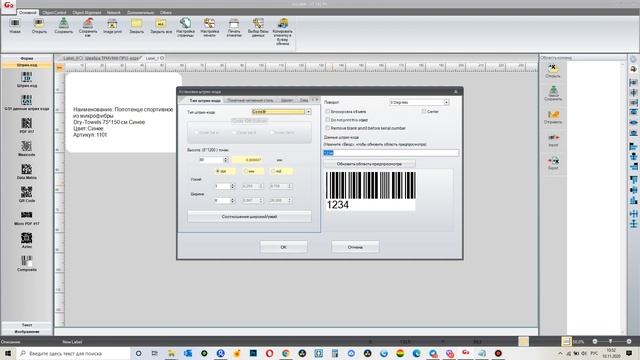Tick the Center checkbox
Screen dimensions: 640x360
pos(424,111)
